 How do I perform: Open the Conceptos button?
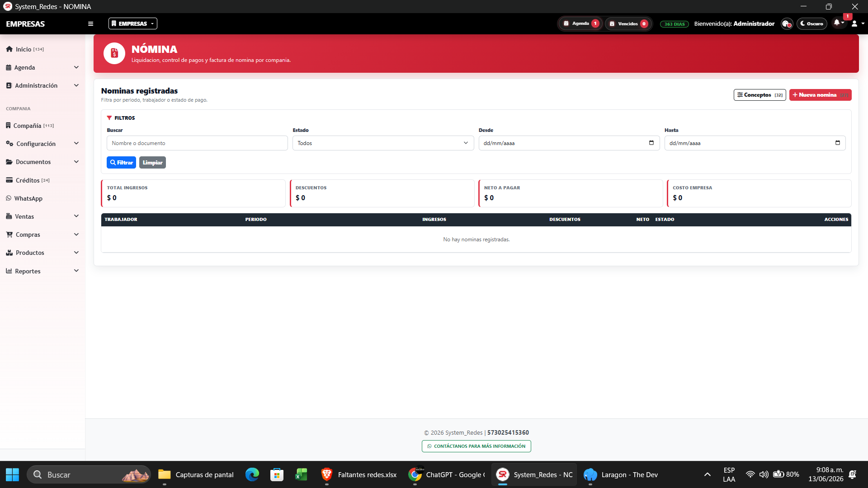coord(759,95)
